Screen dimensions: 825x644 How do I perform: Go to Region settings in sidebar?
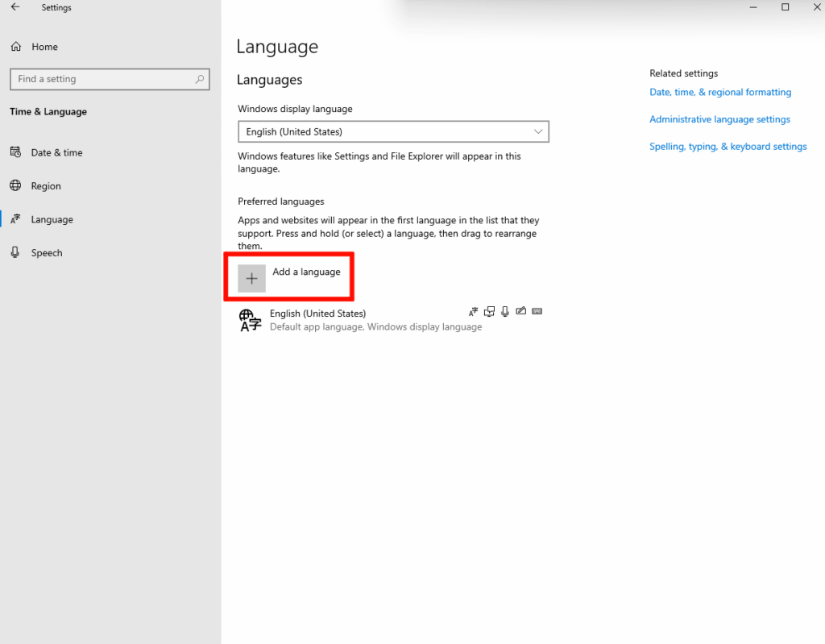point(46,186)
